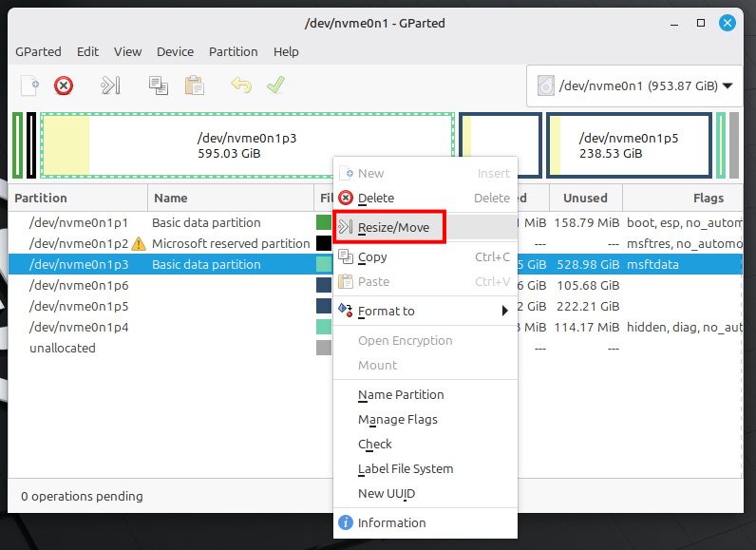The image size is (756, 550).
Task: Select Resize/Move from the context menu
Action: coord(393,227)
